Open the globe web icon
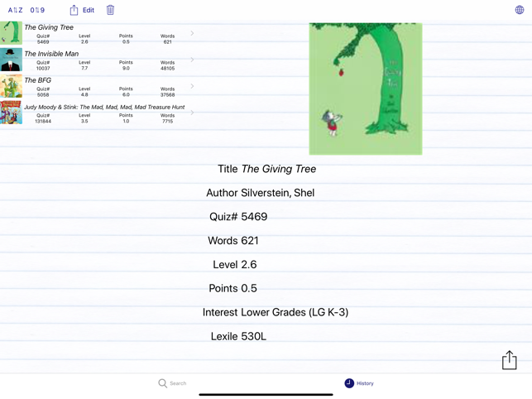 click(520, 10)
